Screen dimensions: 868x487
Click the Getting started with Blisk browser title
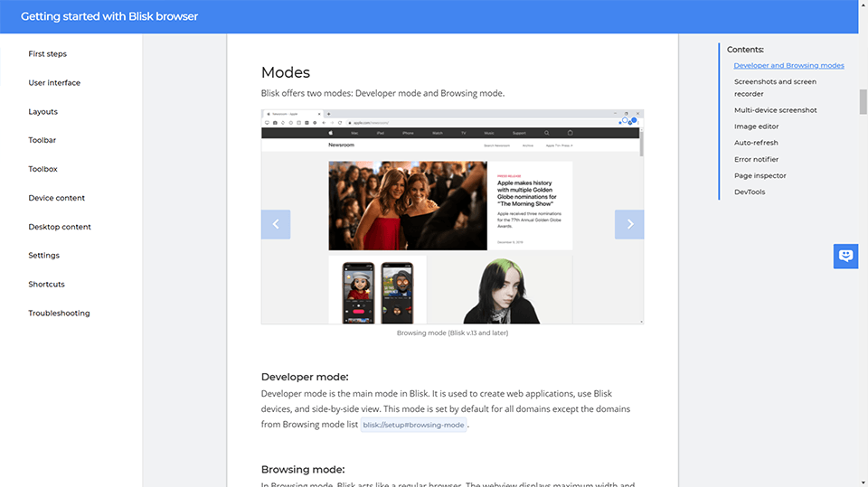[x=109, y=16]
